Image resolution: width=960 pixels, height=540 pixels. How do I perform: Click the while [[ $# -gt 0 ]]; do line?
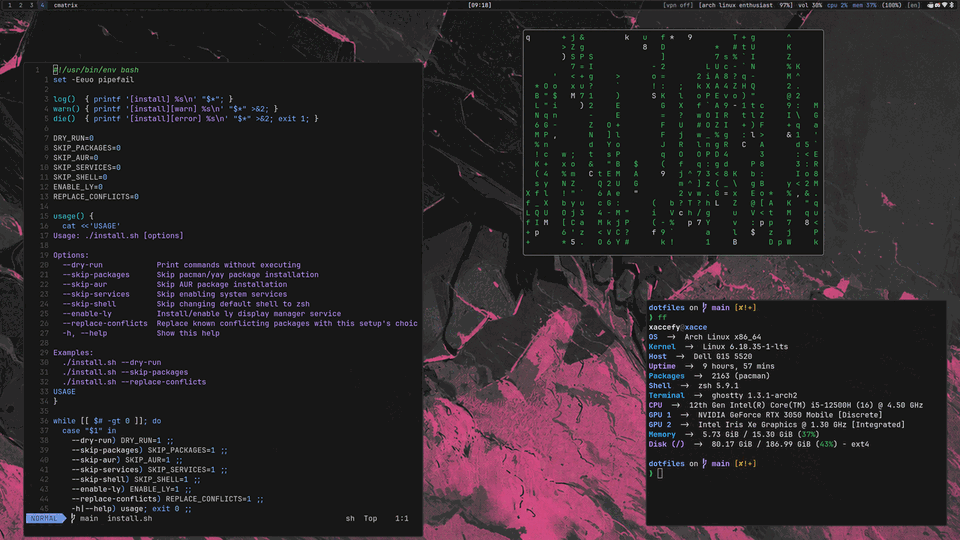click(107, 421)
